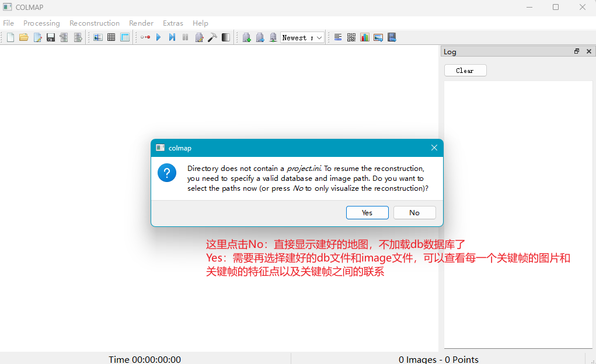Click the Match matrix QR-like icon
Viewport: 596px width, 364px height.
coord(351,37)
